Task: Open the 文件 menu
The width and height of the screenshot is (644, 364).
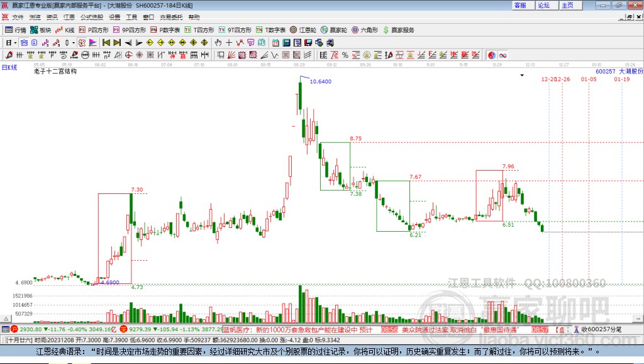Action: [x=18, y=17]
